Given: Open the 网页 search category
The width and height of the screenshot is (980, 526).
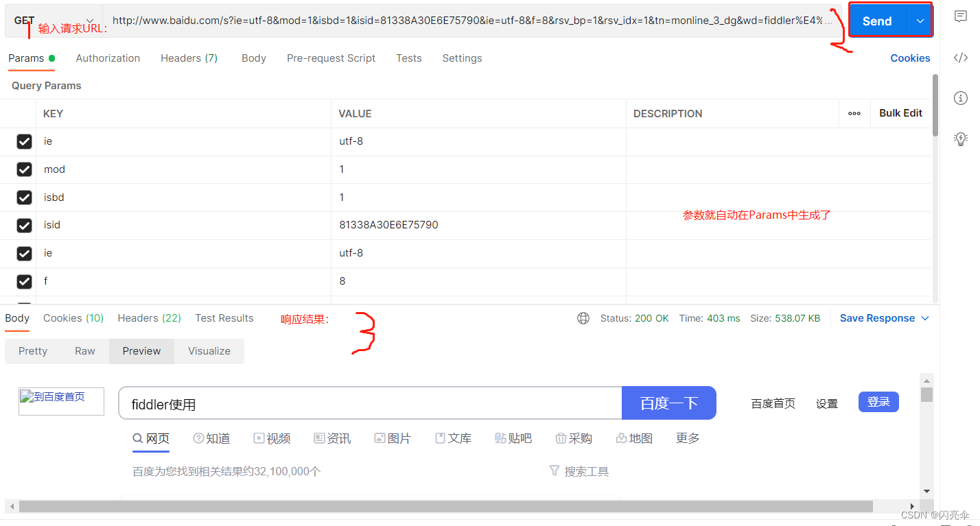Looking at the screenshot, I should pos(151,438).
